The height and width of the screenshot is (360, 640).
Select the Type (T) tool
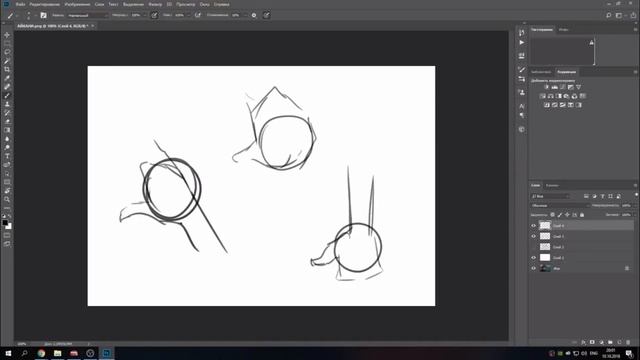tap(7, 156)
